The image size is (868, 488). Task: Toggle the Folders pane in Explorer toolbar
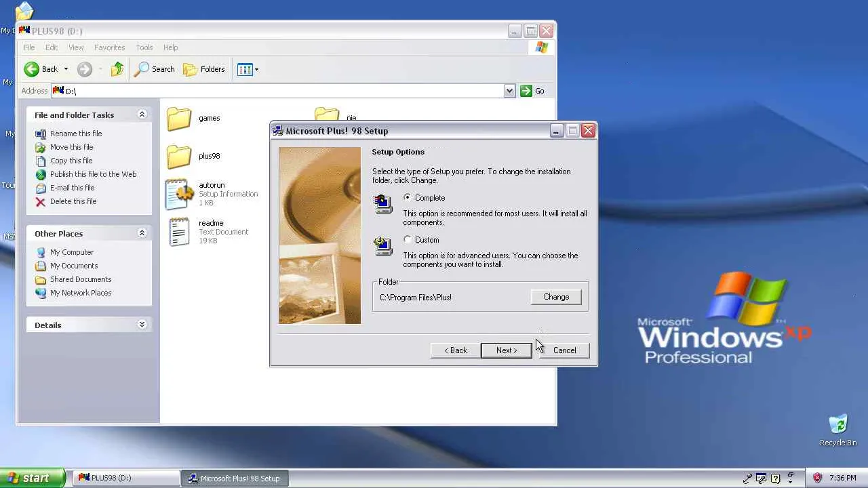coord(204,69)
